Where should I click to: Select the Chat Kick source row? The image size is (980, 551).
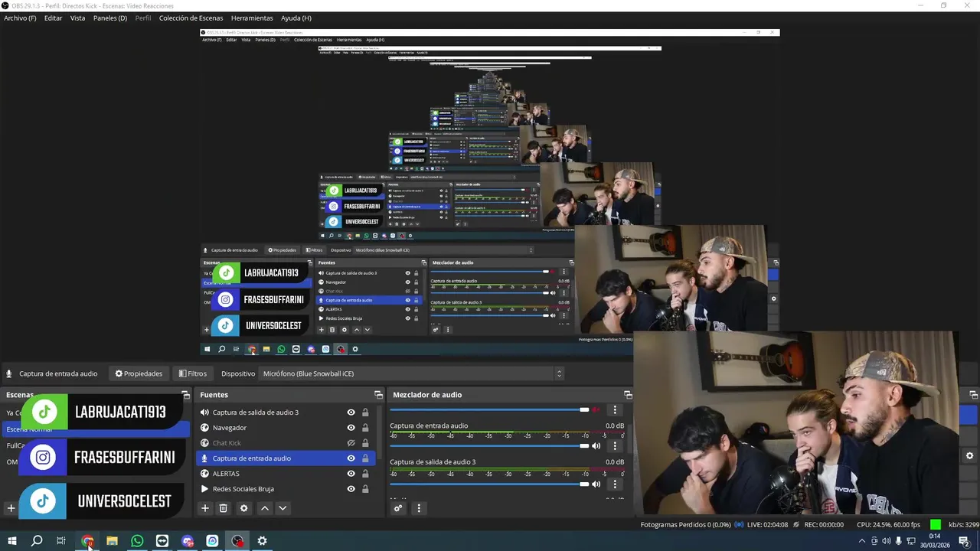[287, 443]
